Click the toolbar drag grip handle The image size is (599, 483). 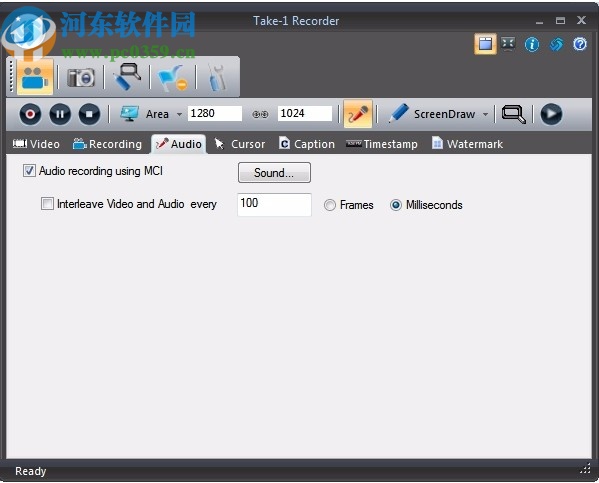11,77
